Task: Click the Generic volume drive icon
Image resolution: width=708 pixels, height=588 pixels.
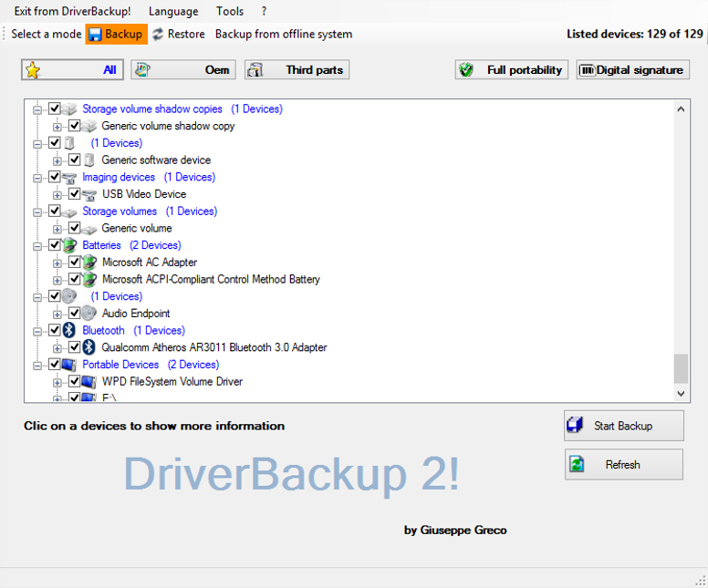Action: point(89,229)
